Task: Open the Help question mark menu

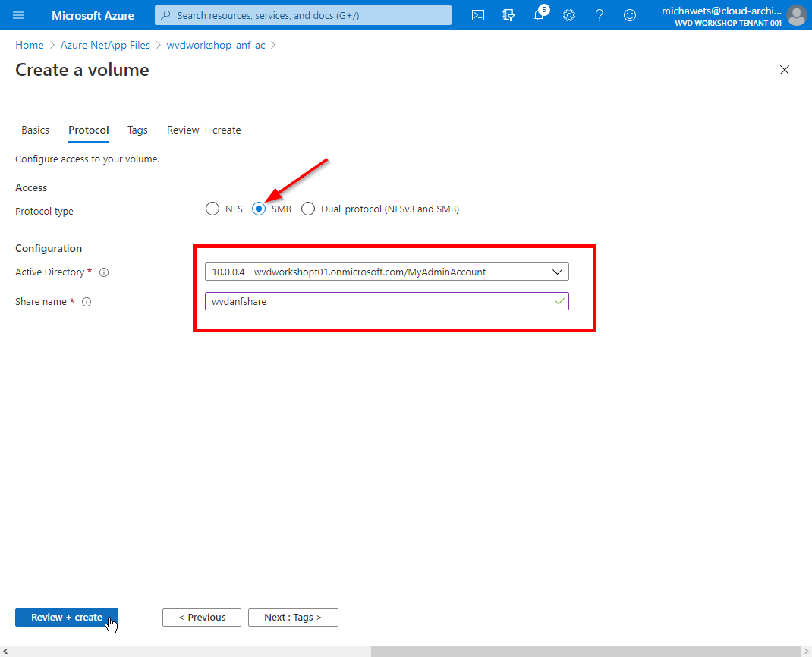Action: [x=600, y=15]
